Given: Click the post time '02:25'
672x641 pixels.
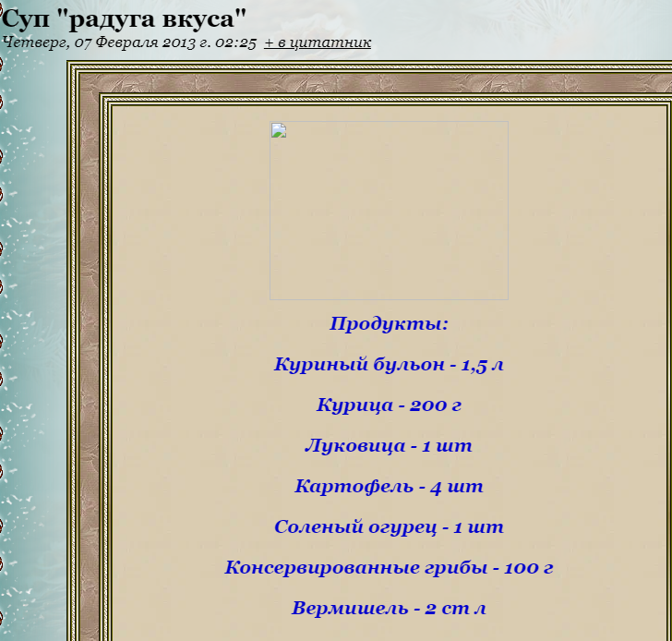Looking at the screenshot, I should [x=237, y=42].
